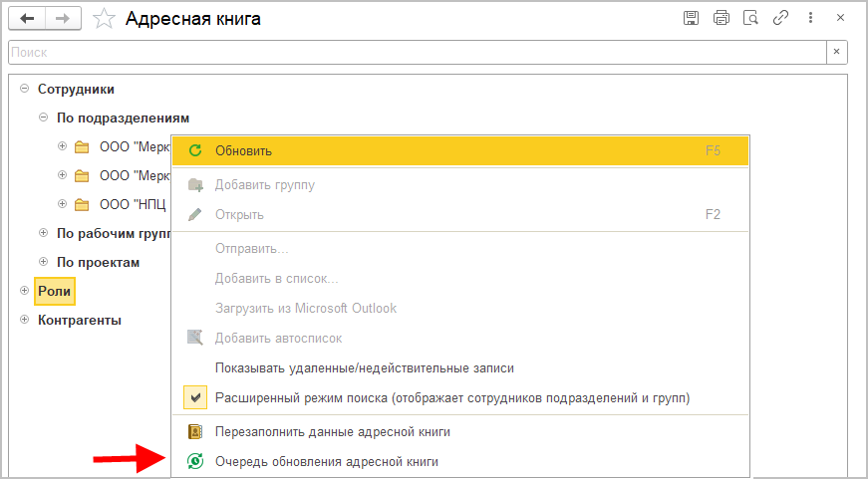Click the chain link icon to get link

(x=781, y=18)
